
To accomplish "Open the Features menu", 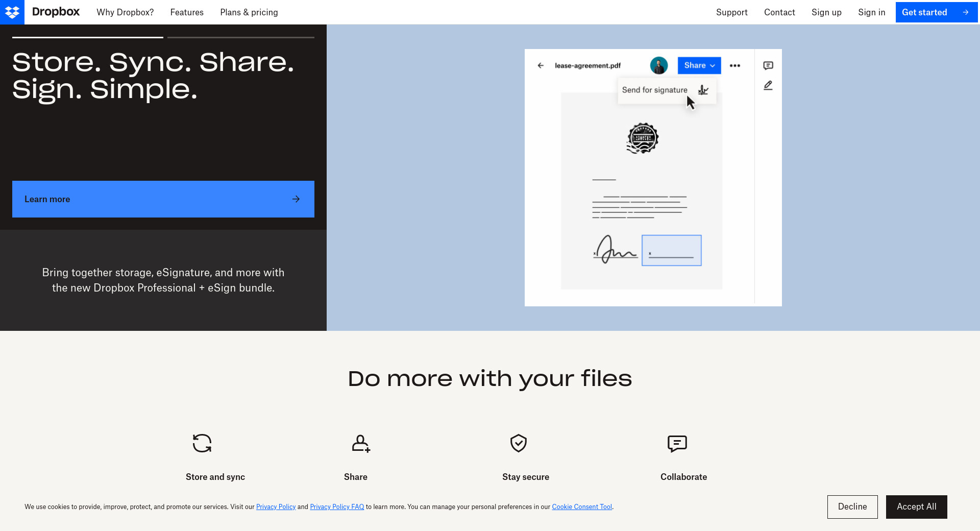I will point(187,12).
